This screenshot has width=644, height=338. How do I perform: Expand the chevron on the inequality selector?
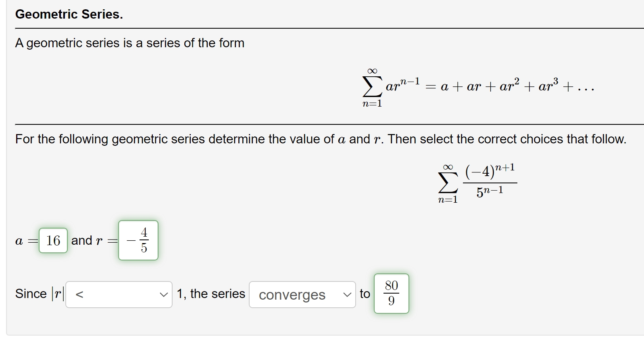pos(164,295)
